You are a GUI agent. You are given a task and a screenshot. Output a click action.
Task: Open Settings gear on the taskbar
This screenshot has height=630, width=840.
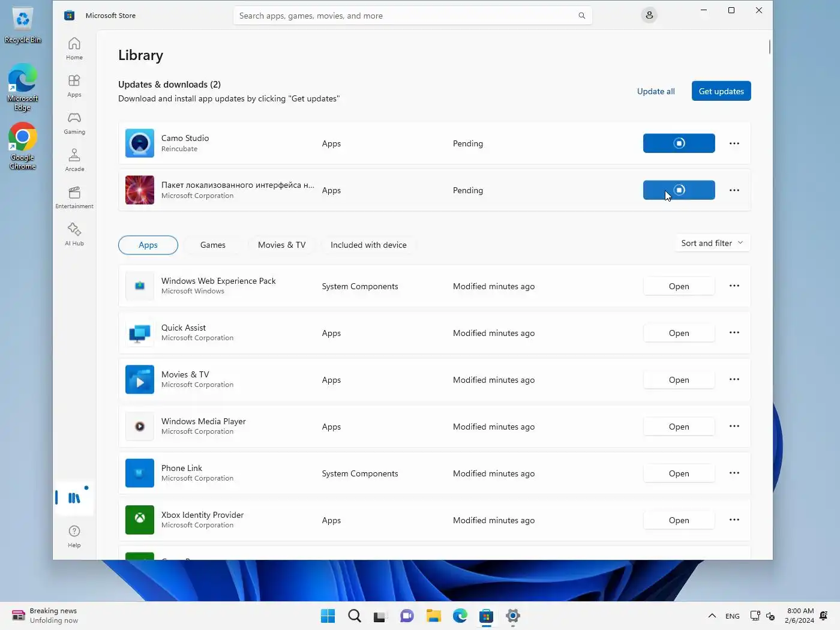pyautogui.click(x=513, y=616)
